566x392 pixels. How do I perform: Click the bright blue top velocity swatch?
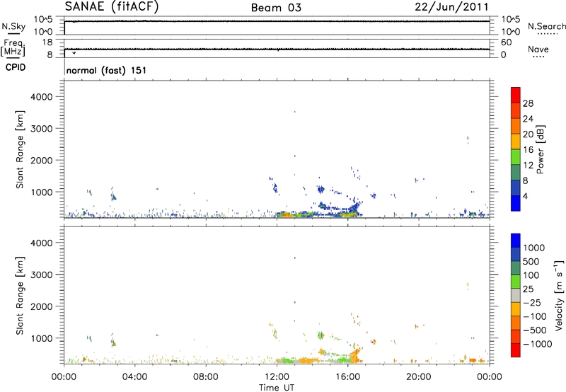click(x=516, y=241)
